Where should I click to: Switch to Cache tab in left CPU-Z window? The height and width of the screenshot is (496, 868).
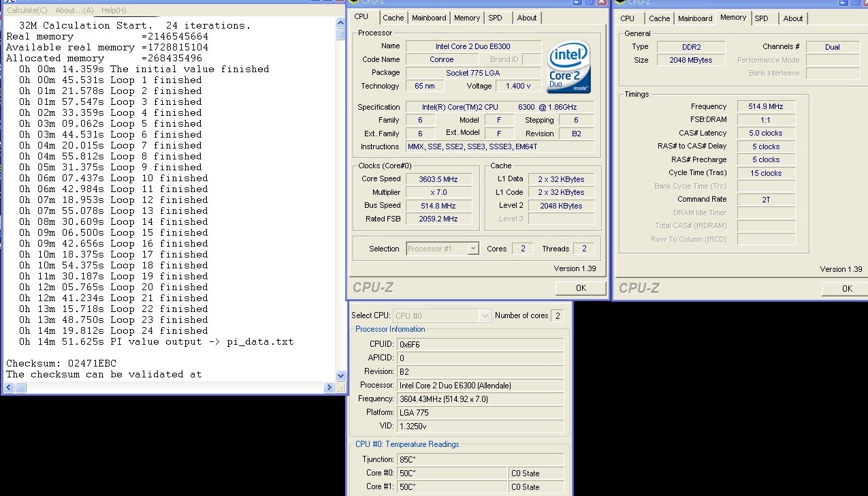coord(393,18)
